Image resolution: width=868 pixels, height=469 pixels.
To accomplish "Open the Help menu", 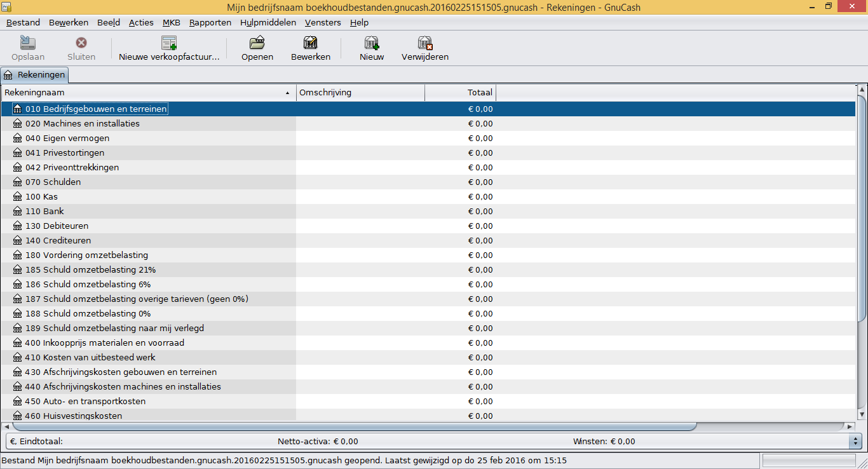I will click(359, 22).
